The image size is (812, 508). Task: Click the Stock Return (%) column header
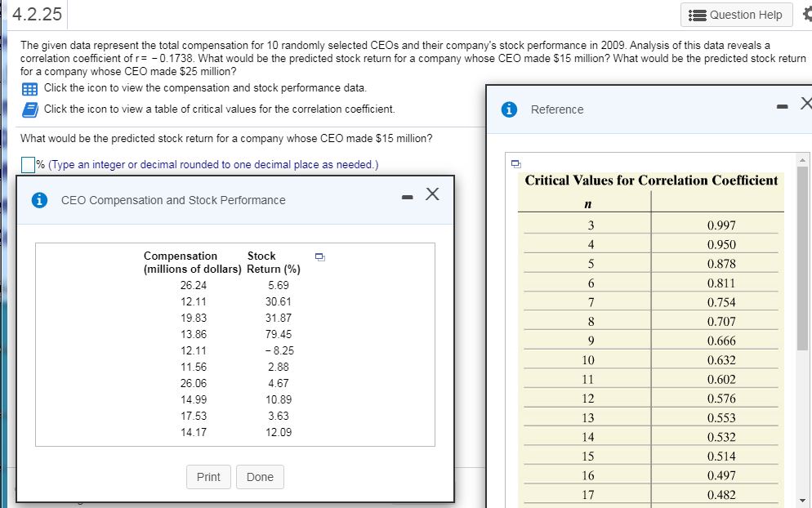274,262
